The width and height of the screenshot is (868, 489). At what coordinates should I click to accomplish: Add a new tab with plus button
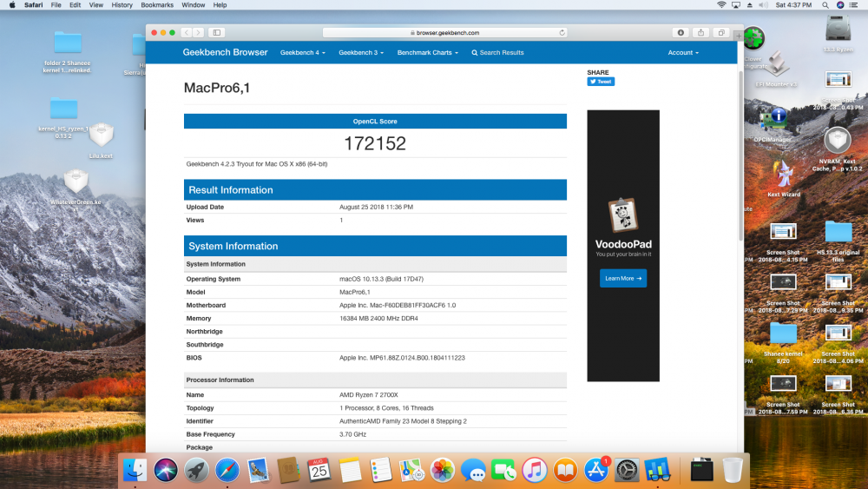coord(739,36)
